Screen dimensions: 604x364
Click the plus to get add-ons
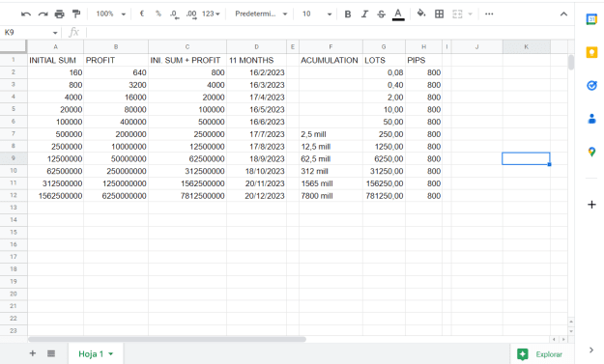pyautogui.click(x=591, y=205)
